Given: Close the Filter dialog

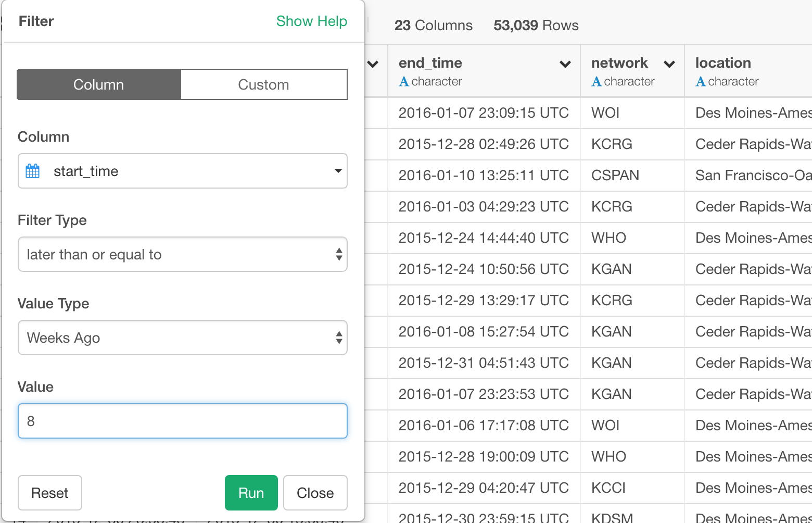Looking at the screenshot, I should (x=315, y=493).
